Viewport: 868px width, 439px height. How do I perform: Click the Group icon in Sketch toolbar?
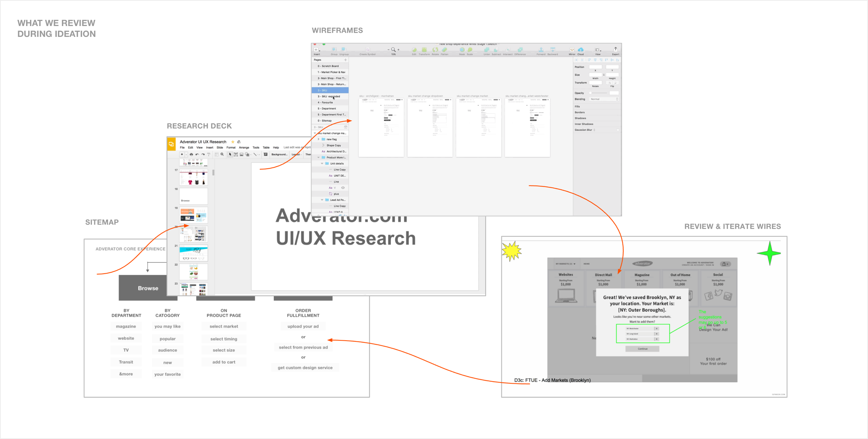pos(334,50)
